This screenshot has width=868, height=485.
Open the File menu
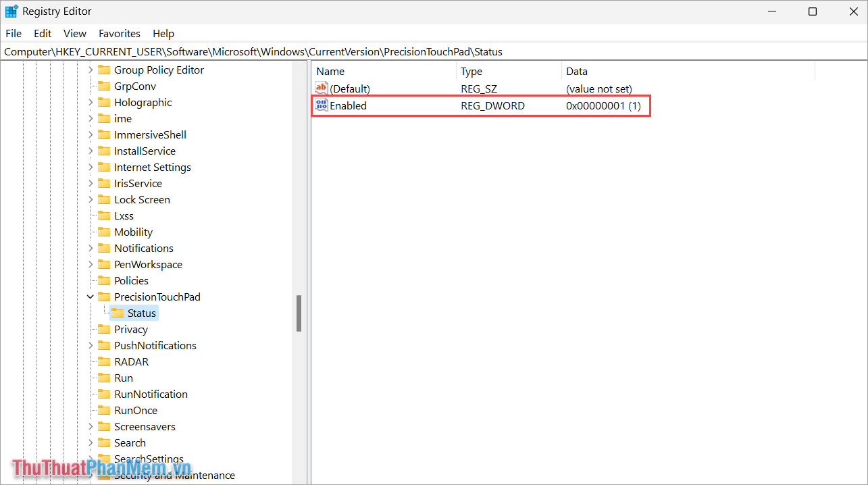[14, 33]
